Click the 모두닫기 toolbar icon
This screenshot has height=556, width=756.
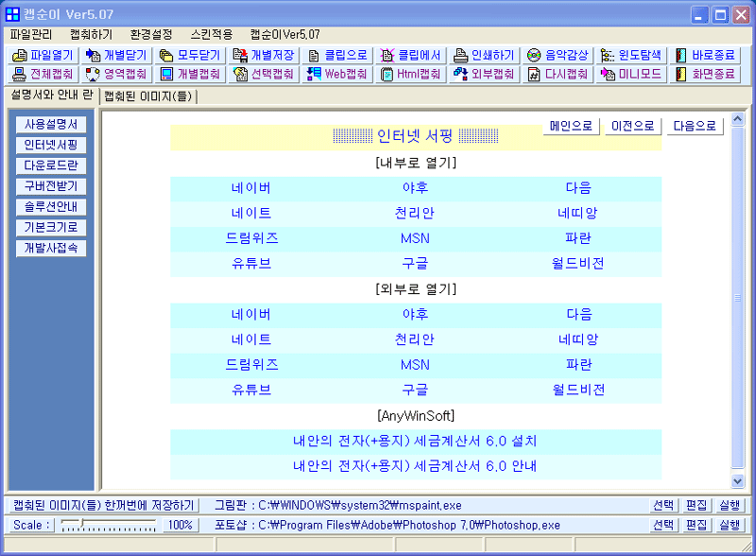pyautogui.click(x=166, y=56)
